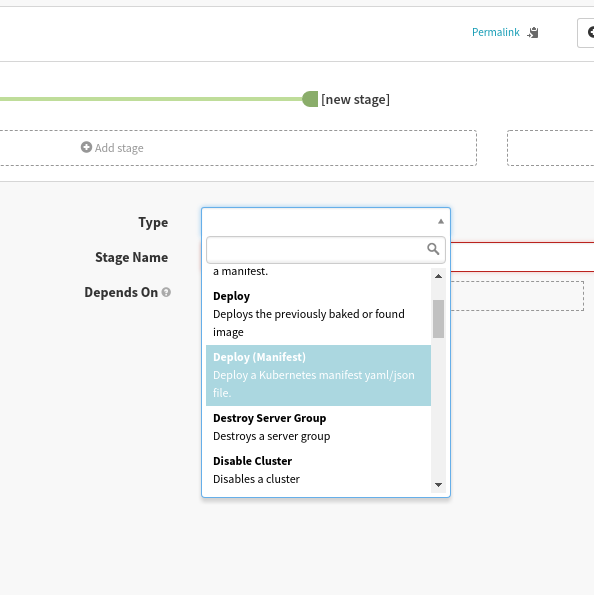Click the dropdown list scroll up arrow
Screen dimensions: 594x595
(x=438, y=276)
